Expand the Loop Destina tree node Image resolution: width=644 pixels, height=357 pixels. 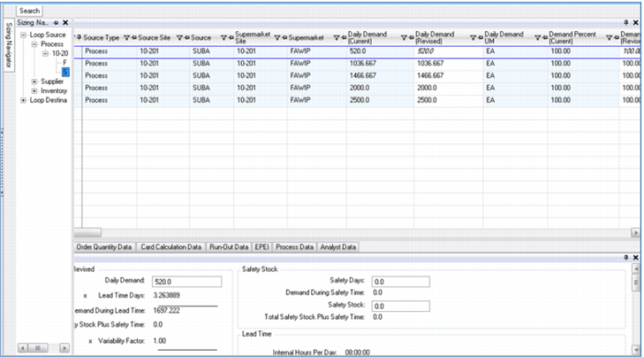(23, 100)
